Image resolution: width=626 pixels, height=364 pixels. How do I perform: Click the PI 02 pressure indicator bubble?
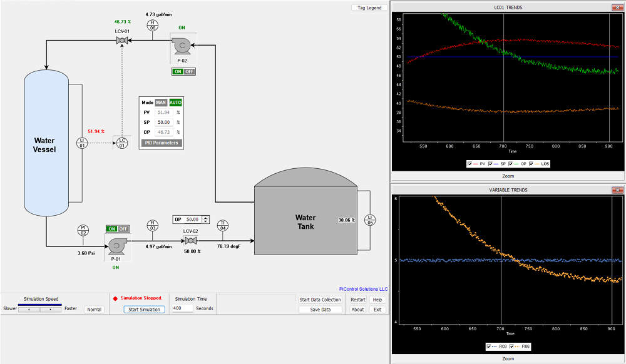(x=83, y=230)
